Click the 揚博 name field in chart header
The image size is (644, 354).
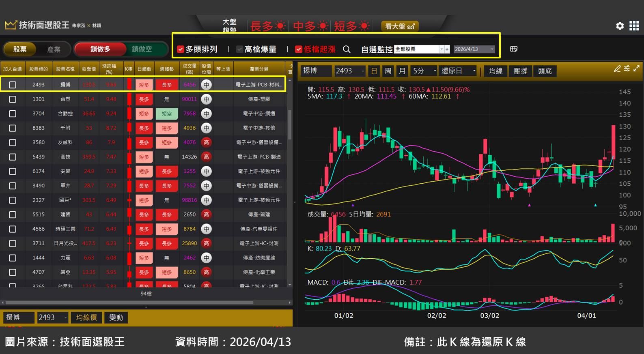point(317,71)
